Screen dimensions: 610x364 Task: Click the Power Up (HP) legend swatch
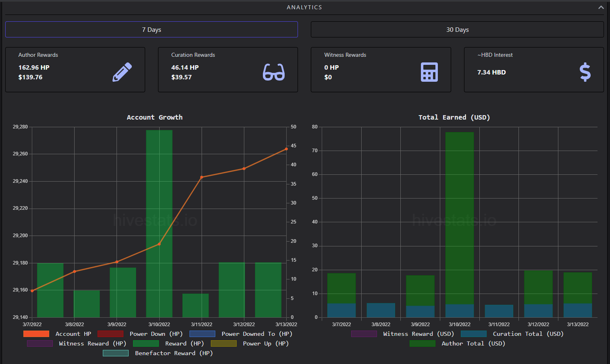click(x=224, y=343)
